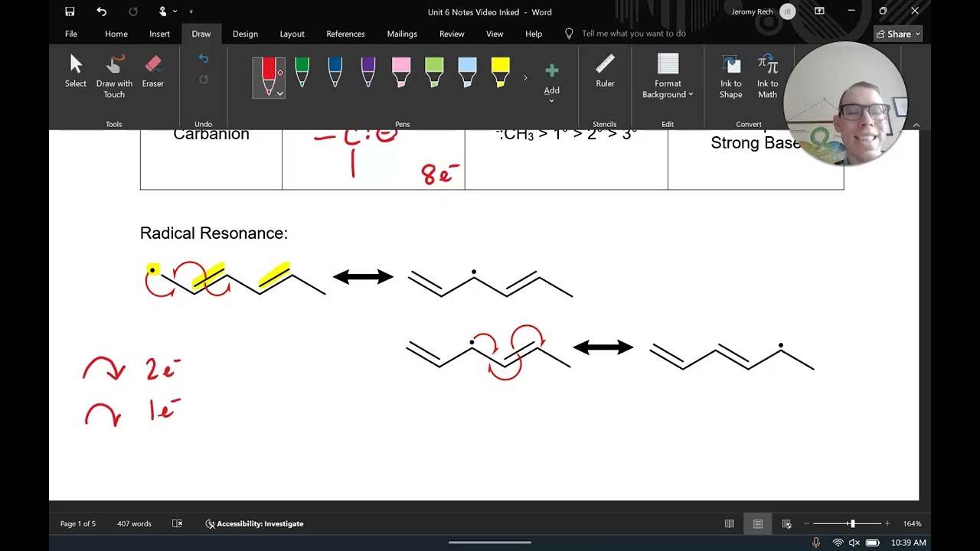This screenshot has height=551, width=980.
Task: Open the Wi-Fi network tray icon
Action: click(838, 543)
